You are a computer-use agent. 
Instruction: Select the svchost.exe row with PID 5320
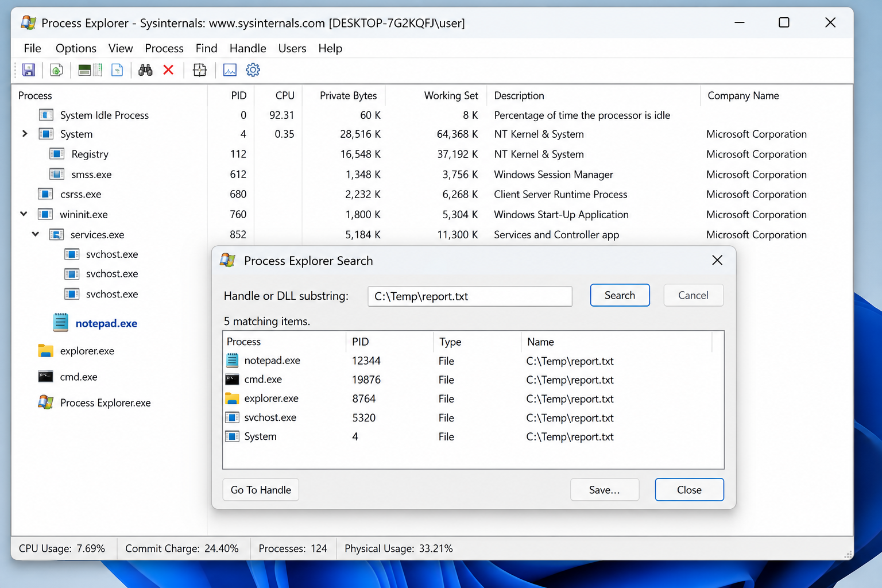tap(473, 417)
